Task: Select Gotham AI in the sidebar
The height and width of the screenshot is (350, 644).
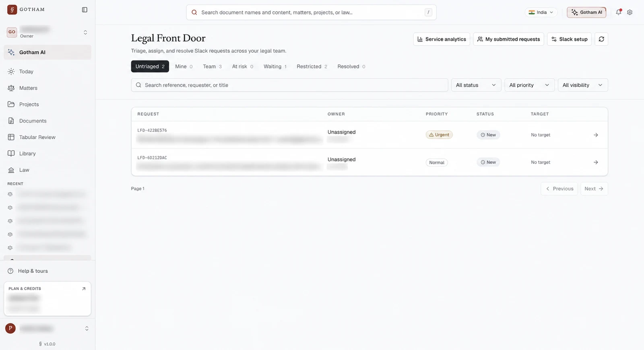Action: click(x=47, y=52)
